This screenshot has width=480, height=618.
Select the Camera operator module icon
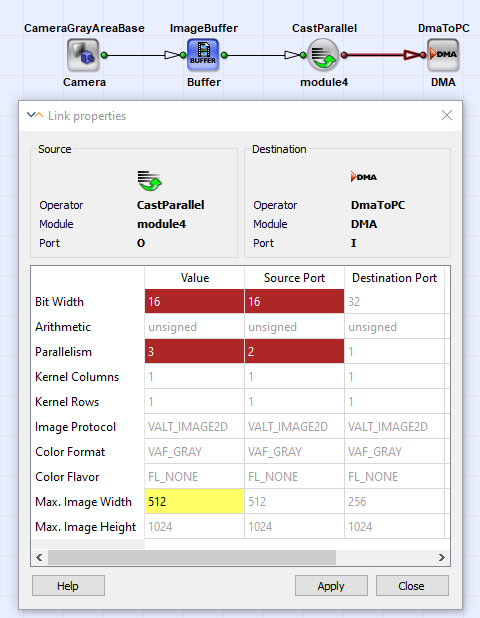click(83, 55)
